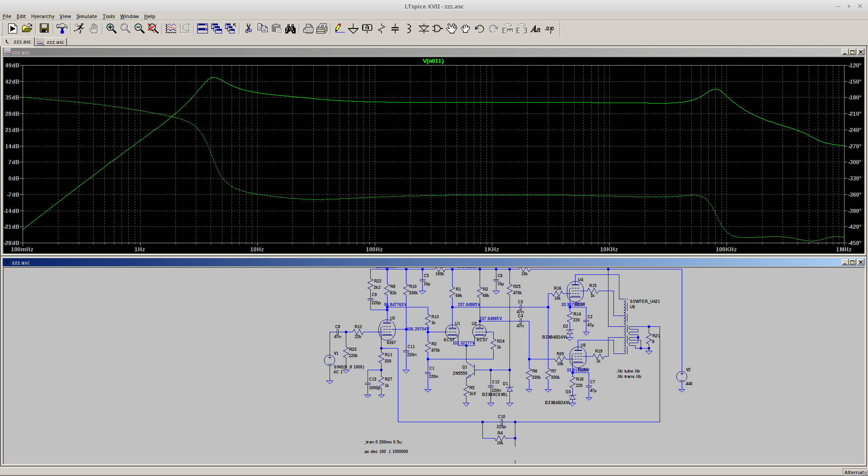The image size is (868, 476).
Task: Click the Undo arrow
Action: (479, 29)
